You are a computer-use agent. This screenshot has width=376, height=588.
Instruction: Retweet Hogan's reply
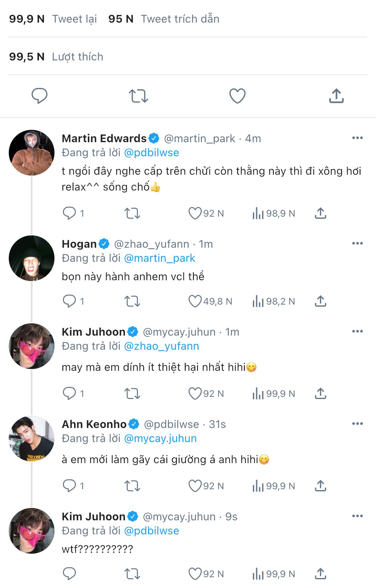click(x=132, y=301)
